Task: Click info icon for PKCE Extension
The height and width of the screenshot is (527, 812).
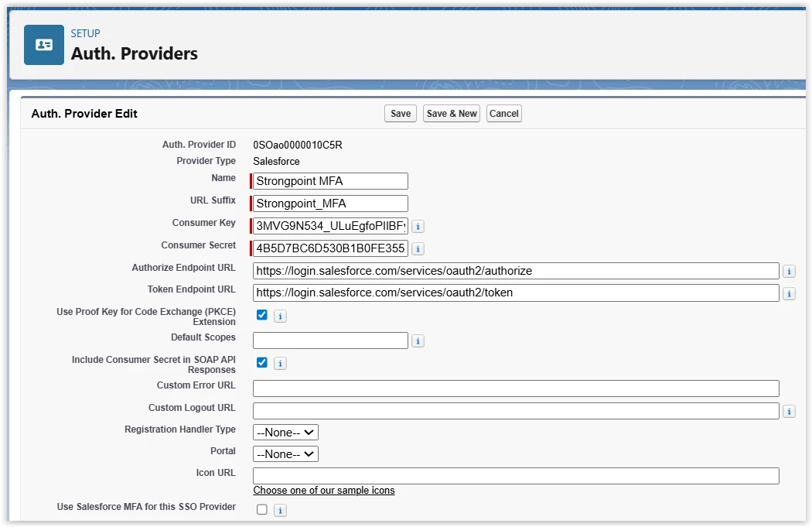Action: [280, 316]
